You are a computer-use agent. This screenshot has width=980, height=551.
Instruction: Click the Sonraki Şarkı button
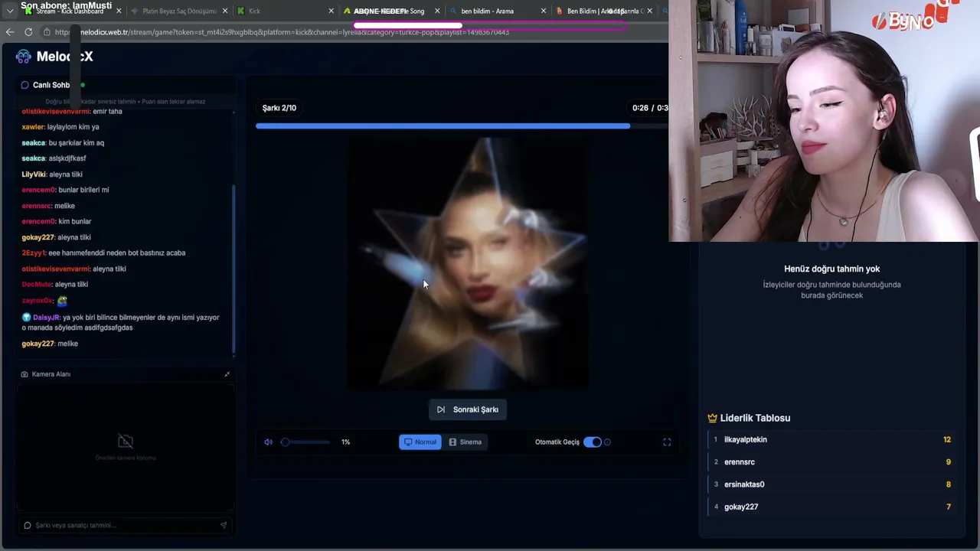[467, 409]
